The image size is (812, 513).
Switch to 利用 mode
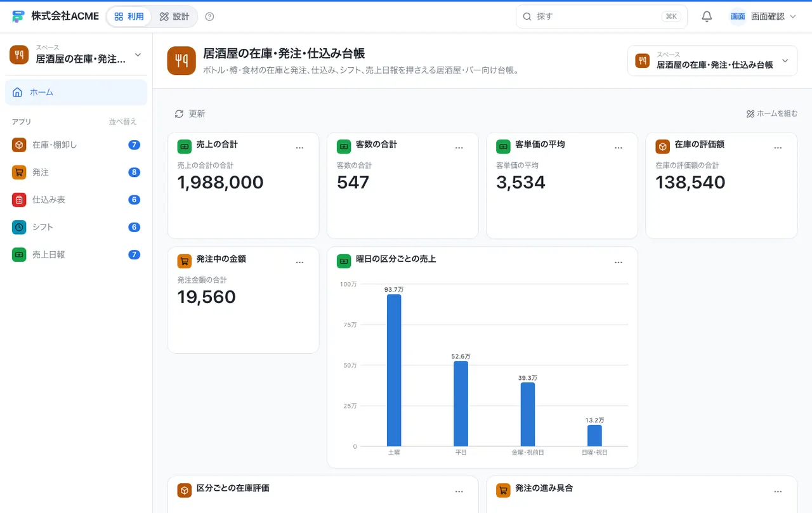(129, 16)
